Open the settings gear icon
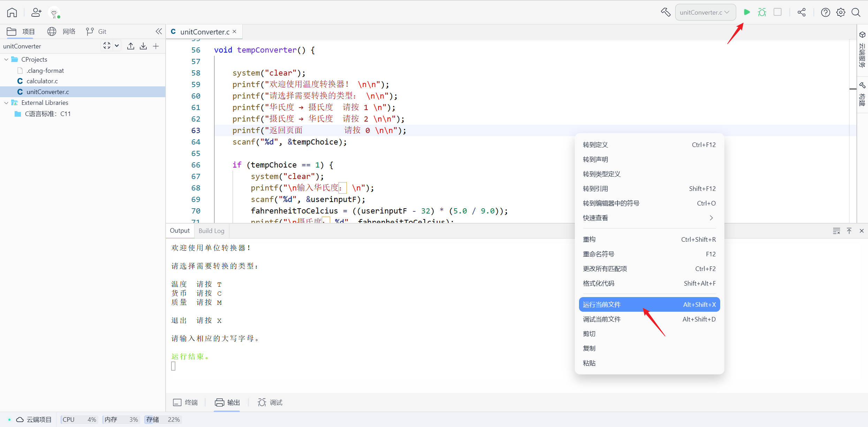This screenshot has height=427, width=868. [x=841, y=12]
